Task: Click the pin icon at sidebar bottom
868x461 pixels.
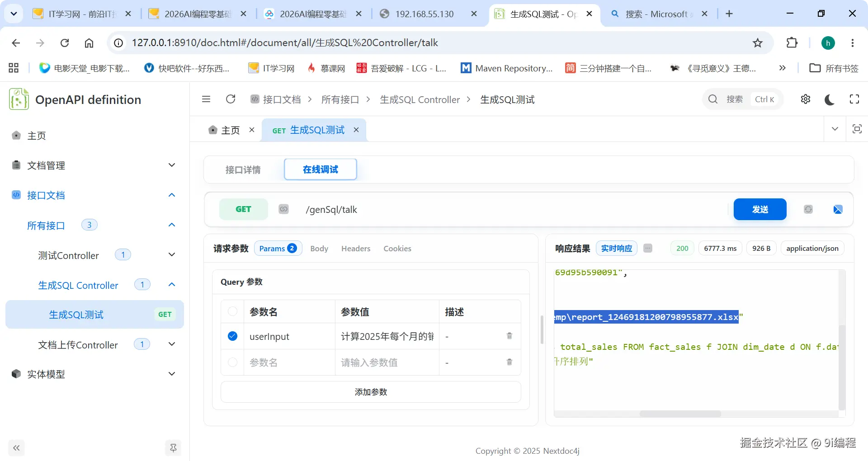Action: click(x=173, y=448)
